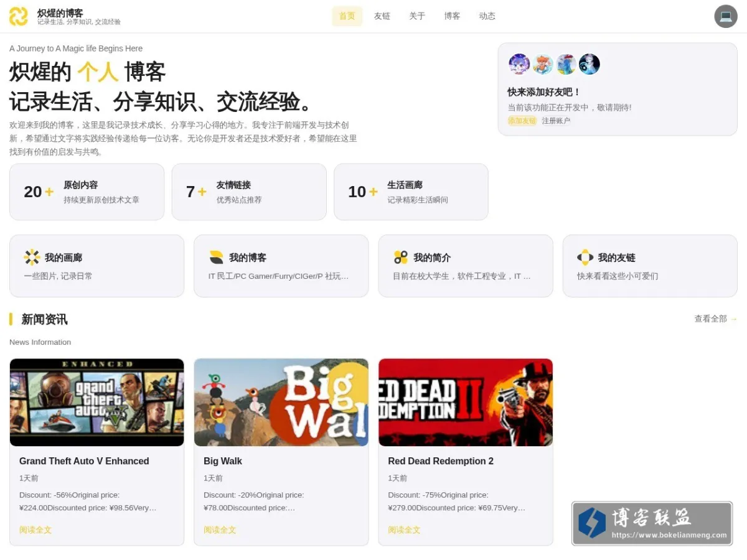Click the 一些图片, 记录日常 description
Image resolution: width=747 pixels, height=560 pixels.
[58, 276]
